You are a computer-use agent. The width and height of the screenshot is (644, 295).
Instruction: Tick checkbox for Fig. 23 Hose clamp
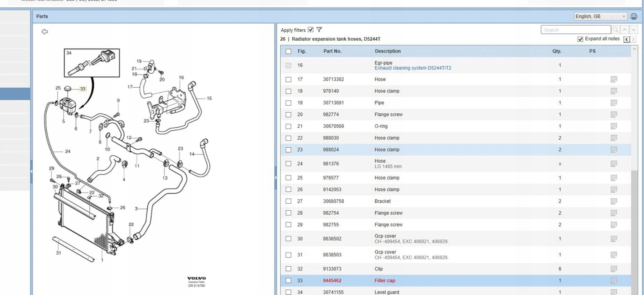coord(288,150)
